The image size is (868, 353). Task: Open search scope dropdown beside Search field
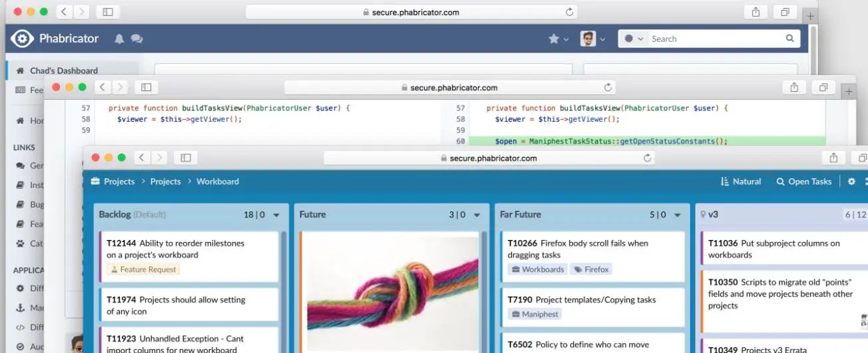pyautogui.click(x=633, y=39)
